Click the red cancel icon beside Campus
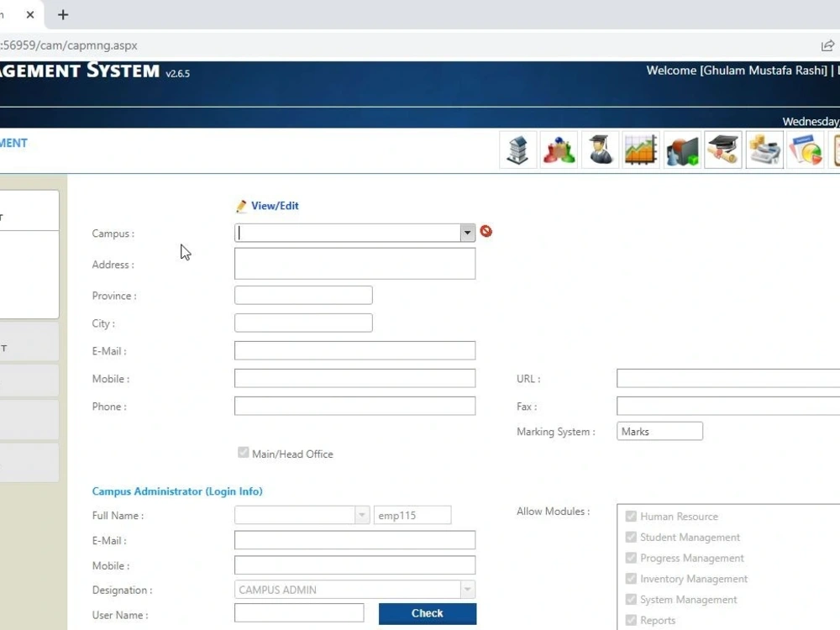 (486, 232)
